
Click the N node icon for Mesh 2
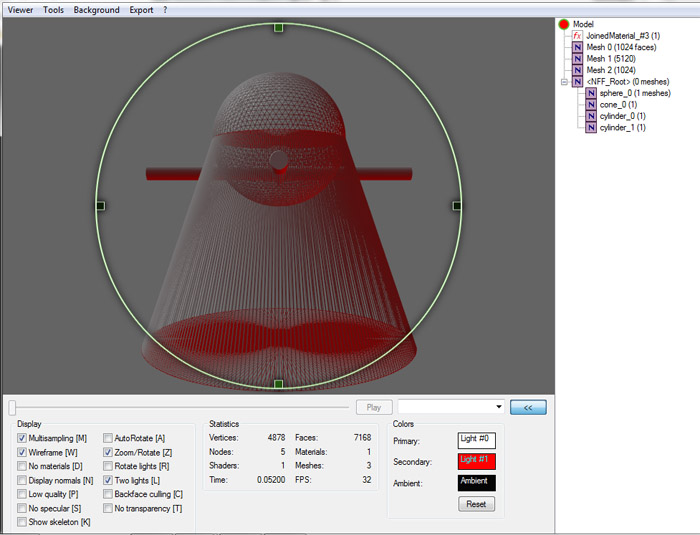pos(577,70)
